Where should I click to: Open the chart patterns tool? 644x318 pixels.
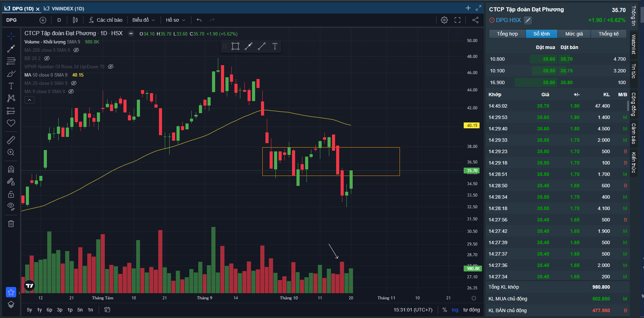point(11,98)
